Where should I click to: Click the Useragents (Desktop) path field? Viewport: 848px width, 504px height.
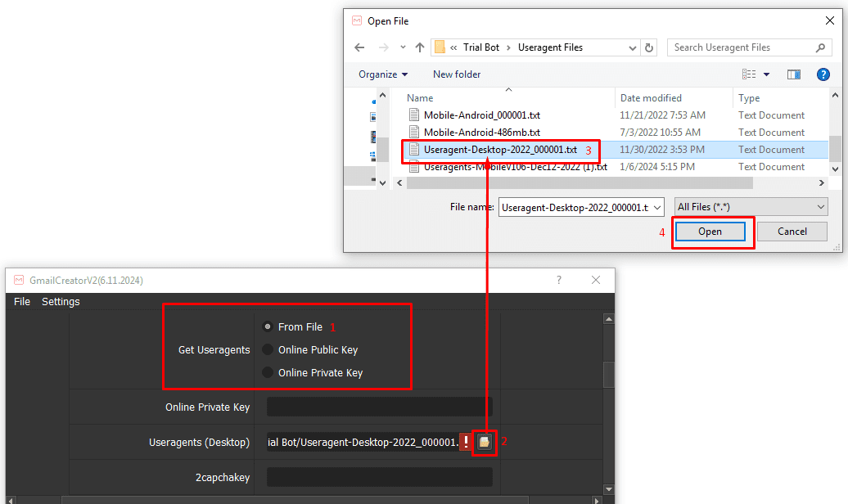(363, 442)
